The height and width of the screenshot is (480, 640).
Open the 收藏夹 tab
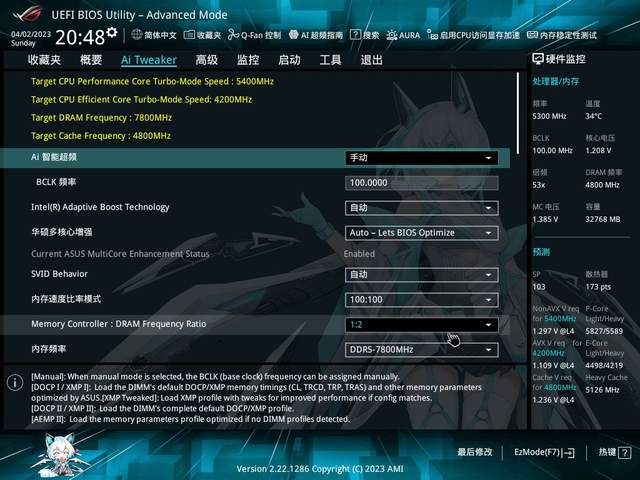(x=44, y=60)
